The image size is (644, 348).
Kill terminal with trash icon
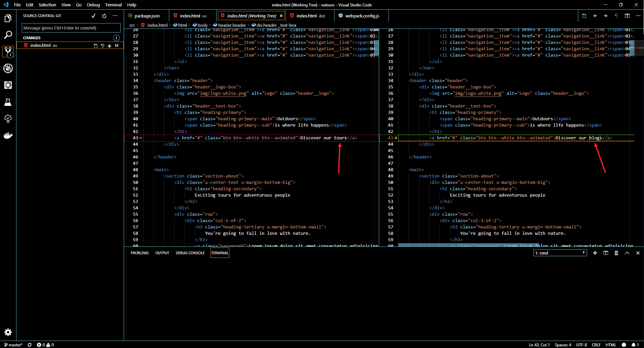pyautogui.click(x=616, y=253)
